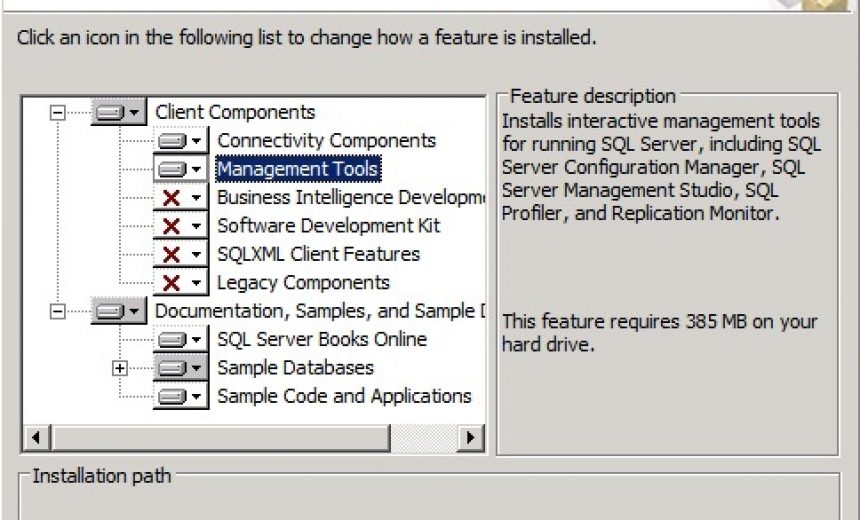Collapse the Documentation, Samples tree node

click(58, 312)
